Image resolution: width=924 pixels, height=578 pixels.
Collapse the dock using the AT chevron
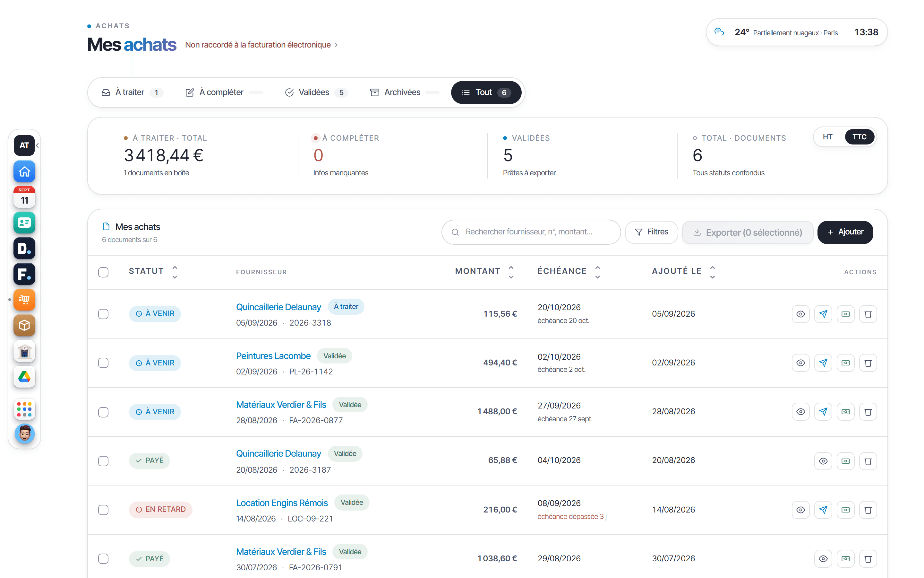pos(38,145)
